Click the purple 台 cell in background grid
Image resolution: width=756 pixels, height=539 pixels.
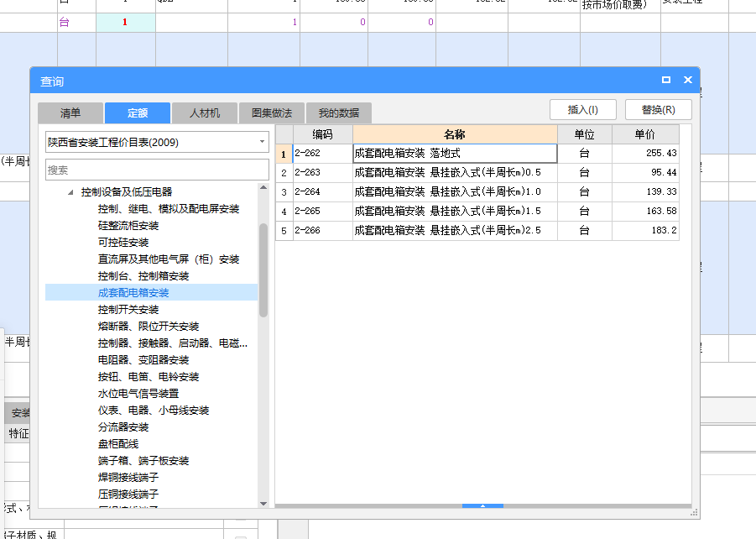pos(76,22)
